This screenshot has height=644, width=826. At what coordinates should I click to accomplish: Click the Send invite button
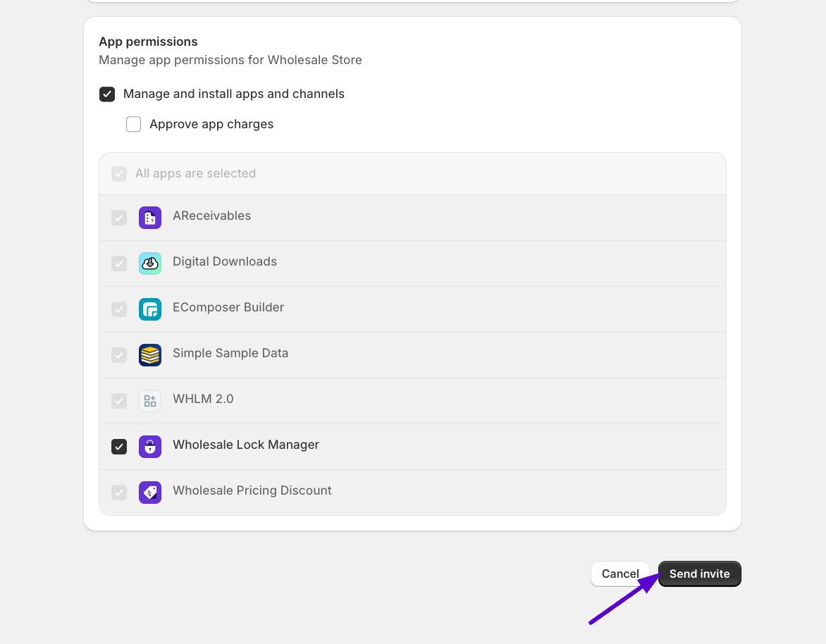tap(700, 574)
